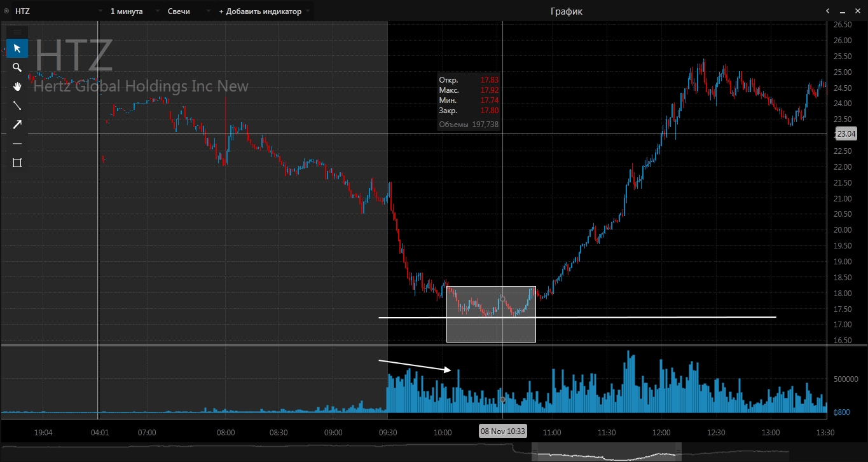The width and height of the screenshot is (868, 462).
Task: Pick the trend line drawing tool
Action: tap(17, 105)
